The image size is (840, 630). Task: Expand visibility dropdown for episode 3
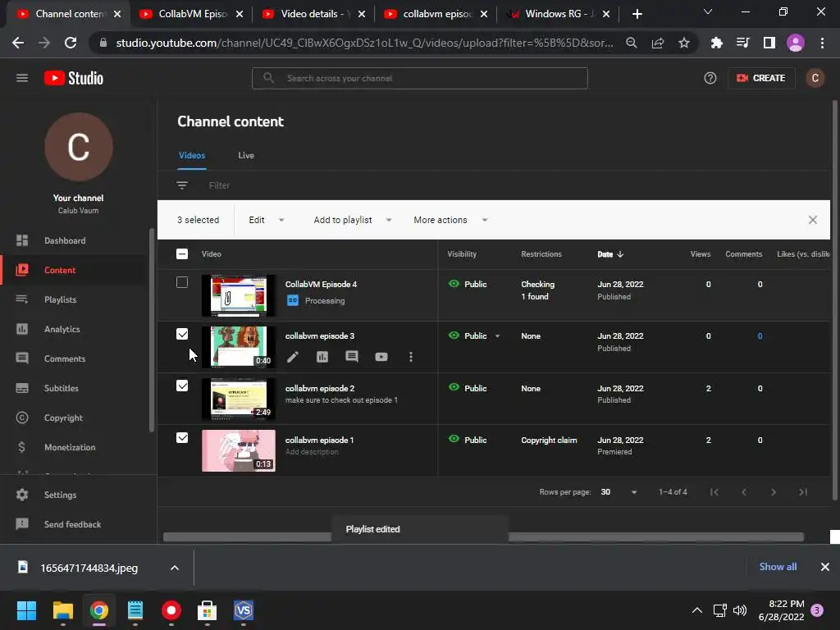[497, 336]
